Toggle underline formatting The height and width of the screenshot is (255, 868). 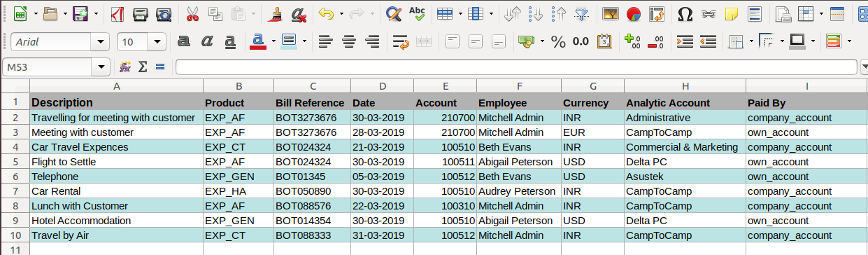pos(230,41)
